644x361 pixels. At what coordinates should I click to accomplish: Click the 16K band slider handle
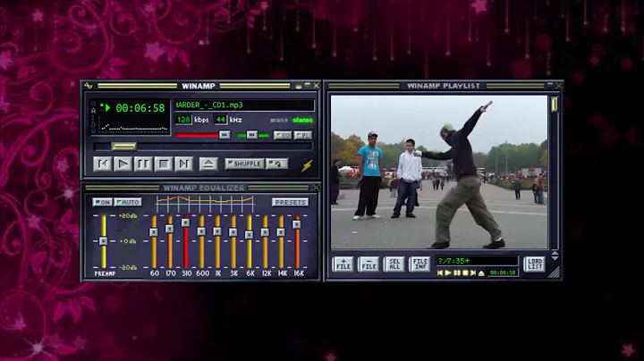coord(297,224)
